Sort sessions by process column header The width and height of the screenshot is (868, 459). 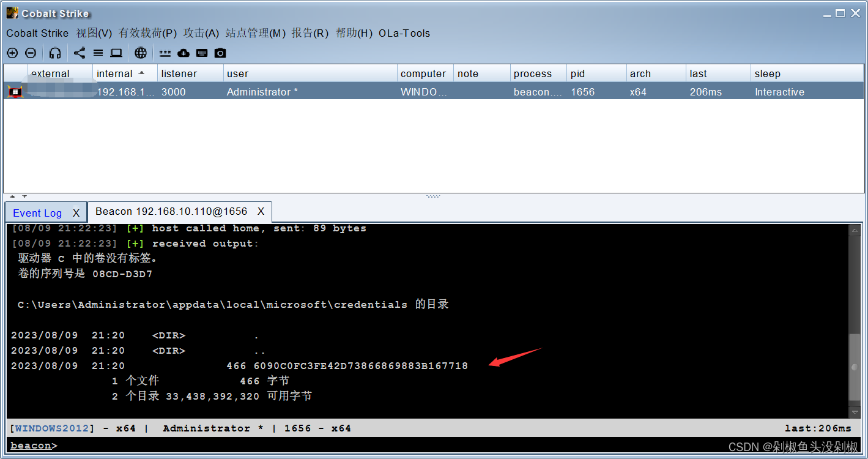pos(538,73)
